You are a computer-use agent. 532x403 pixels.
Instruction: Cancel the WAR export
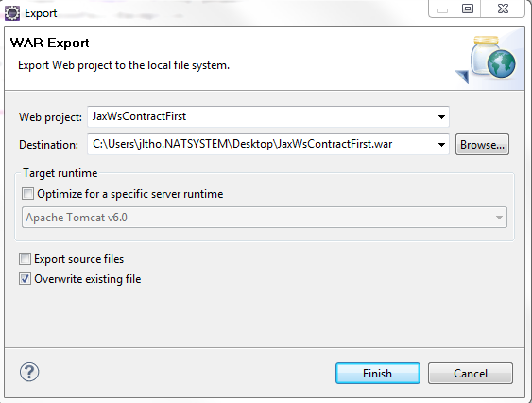(471, 374)
